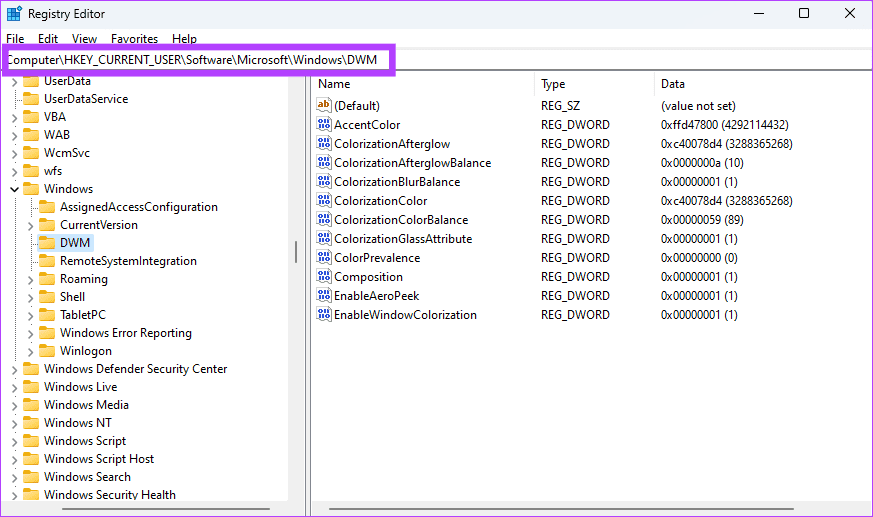Click the UserDataService folder icon
The height and width of the screenshot is (517, 873).
click(31, 99)
